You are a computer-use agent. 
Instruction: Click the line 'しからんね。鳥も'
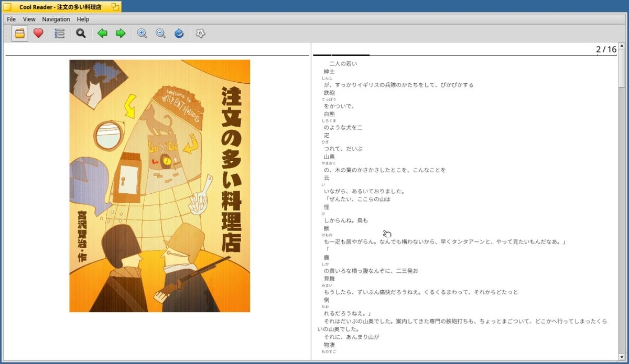click(x=346, y=220)
